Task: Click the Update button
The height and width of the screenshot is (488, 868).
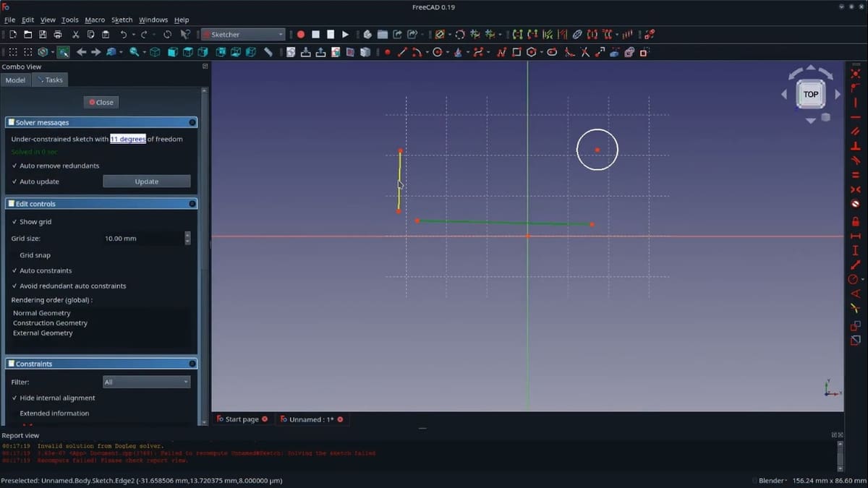Action: [147, 181]
